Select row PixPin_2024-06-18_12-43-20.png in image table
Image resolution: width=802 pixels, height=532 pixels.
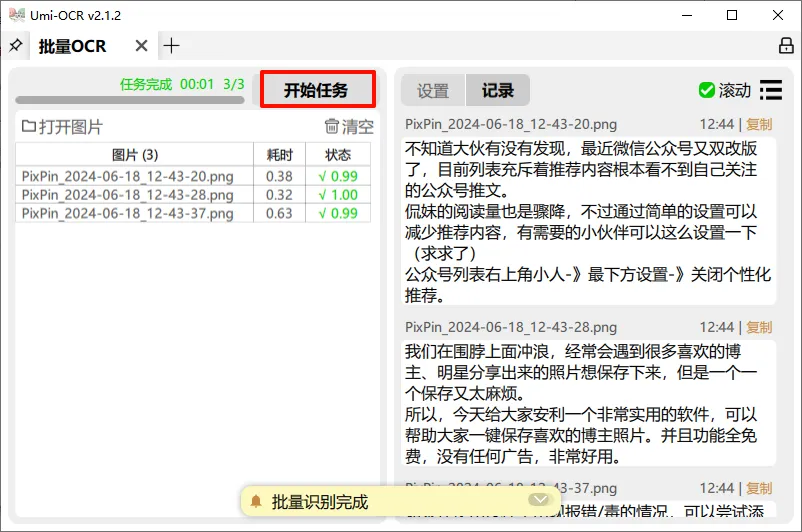click(193, 176)
